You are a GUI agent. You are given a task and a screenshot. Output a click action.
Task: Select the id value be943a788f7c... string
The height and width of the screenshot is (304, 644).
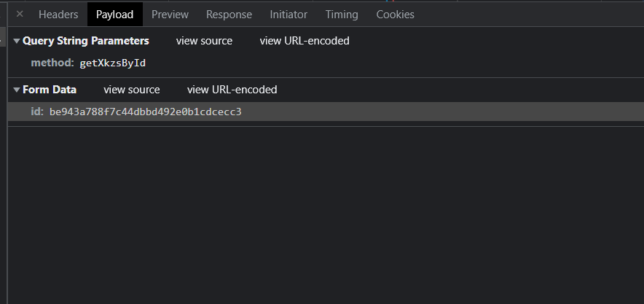pyautogui.click(x=145, y=112)
